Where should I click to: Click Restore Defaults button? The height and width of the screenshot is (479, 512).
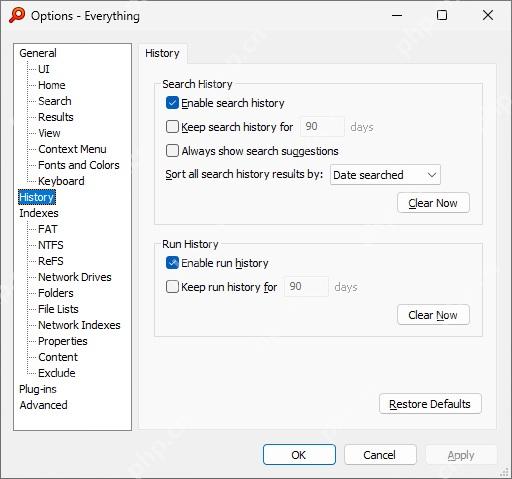pyautogui.click(x=430, y=404)
